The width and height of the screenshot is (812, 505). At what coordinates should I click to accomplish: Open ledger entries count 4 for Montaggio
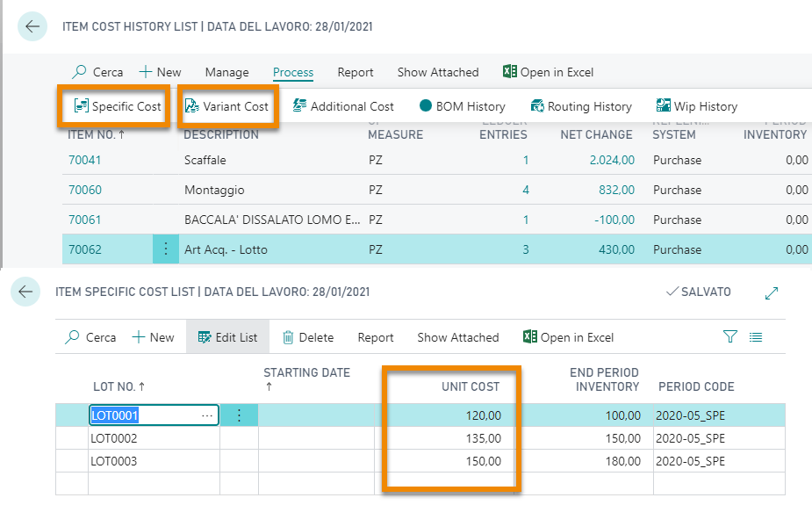526,190
